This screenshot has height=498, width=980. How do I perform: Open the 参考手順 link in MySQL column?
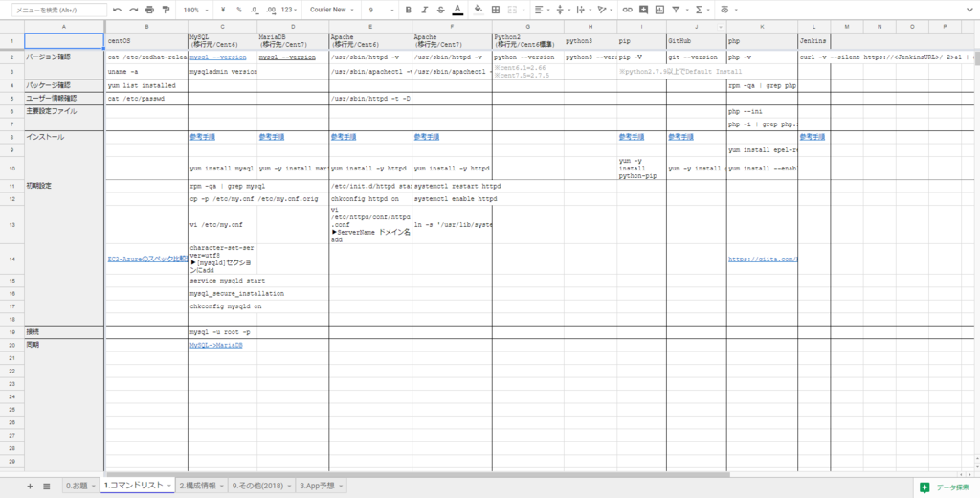click(x=203, y=137)
